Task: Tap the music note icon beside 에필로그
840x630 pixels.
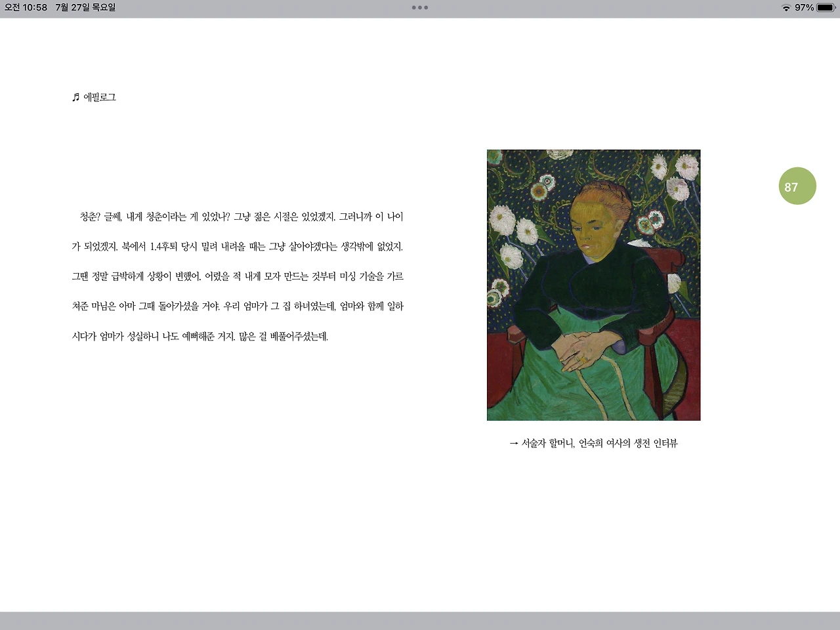Action: tap(75, 97)
